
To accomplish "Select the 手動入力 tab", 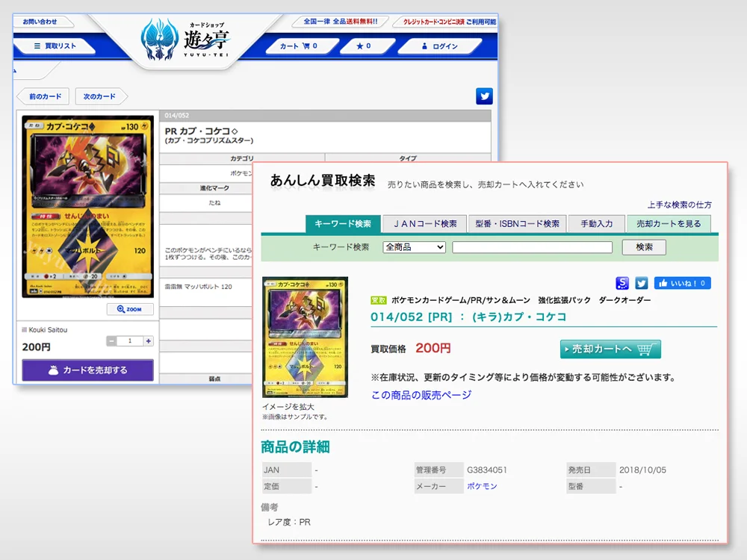I will coord(596,223).
